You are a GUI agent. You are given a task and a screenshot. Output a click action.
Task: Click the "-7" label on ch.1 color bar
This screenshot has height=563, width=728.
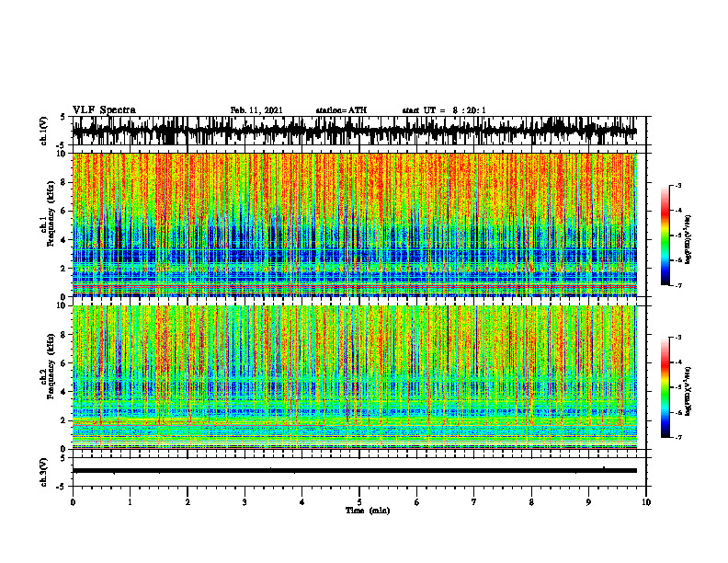(x=678, y=285)
